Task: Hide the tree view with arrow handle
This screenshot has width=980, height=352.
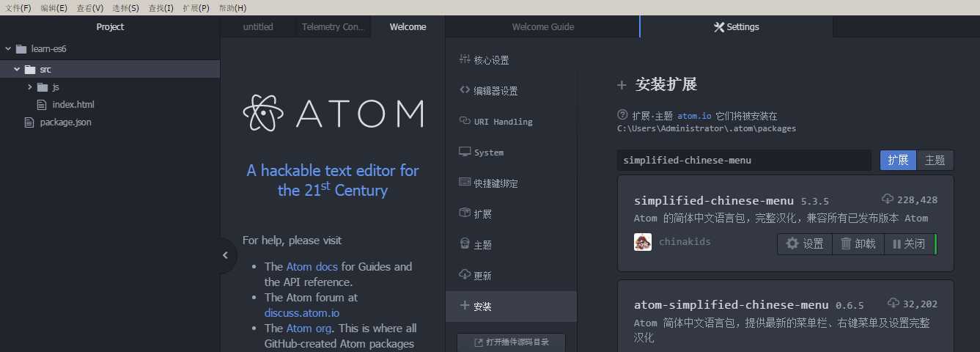Action: 226,255
